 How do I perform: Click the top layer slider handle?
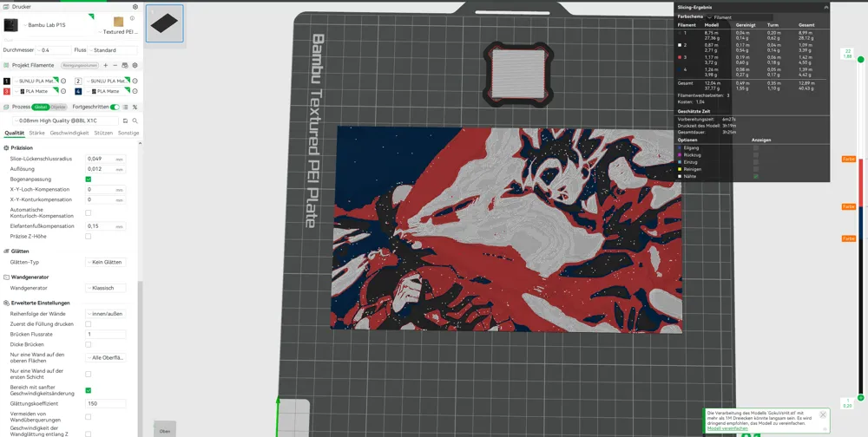[x=861, y=59]
